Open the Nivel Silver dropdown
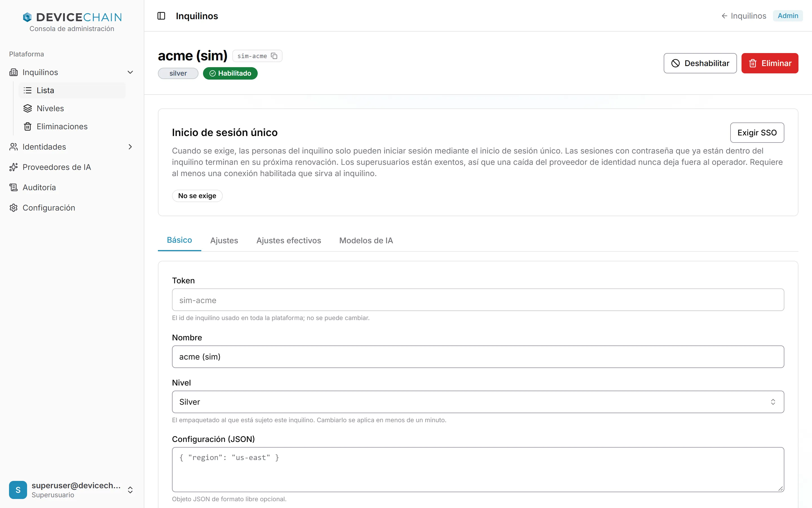The height and width of the screenshot is (508, 812). [478, 402]
